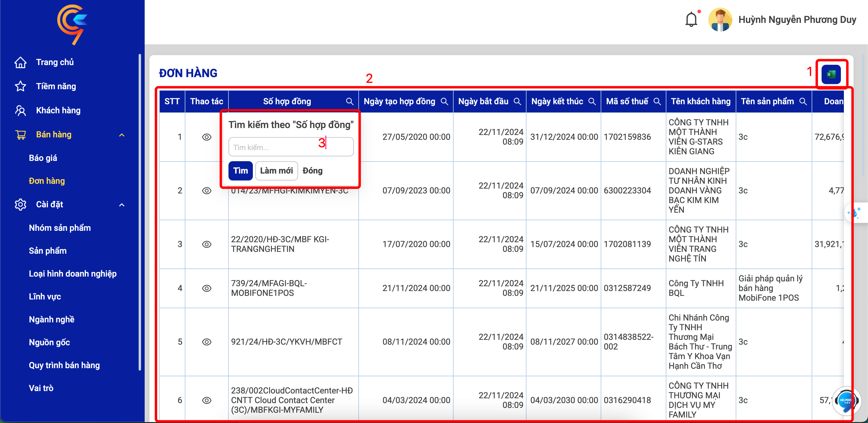Focus the Tìm kiếm search field

[291, 147]
